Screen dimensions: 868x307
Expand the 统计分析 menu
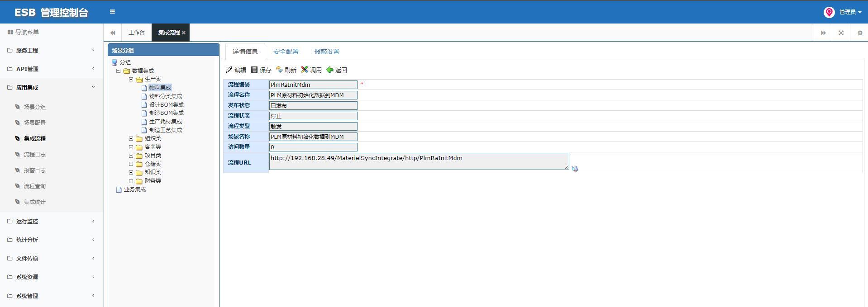tap(52, 240)
